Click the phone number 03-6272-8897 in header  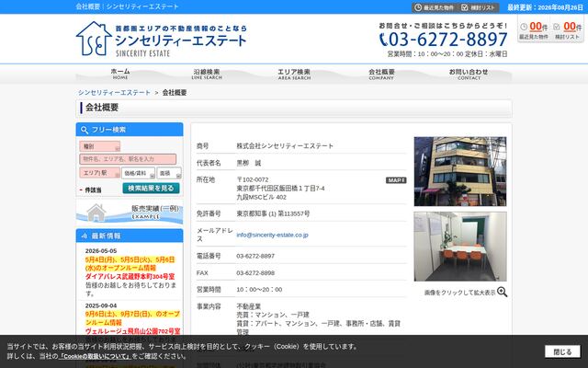(x=444, y=40)
